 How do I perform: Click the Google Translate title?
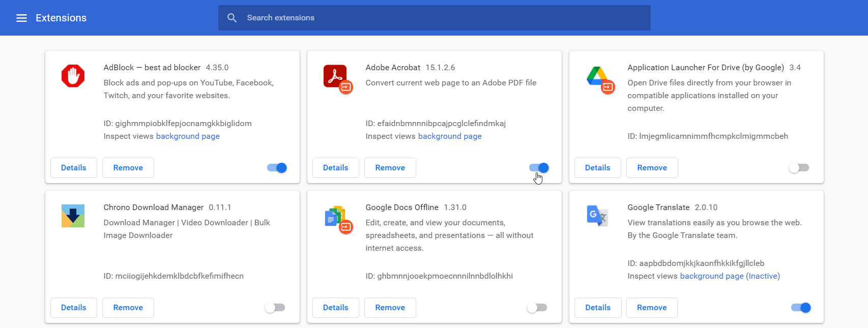(658, 207)
